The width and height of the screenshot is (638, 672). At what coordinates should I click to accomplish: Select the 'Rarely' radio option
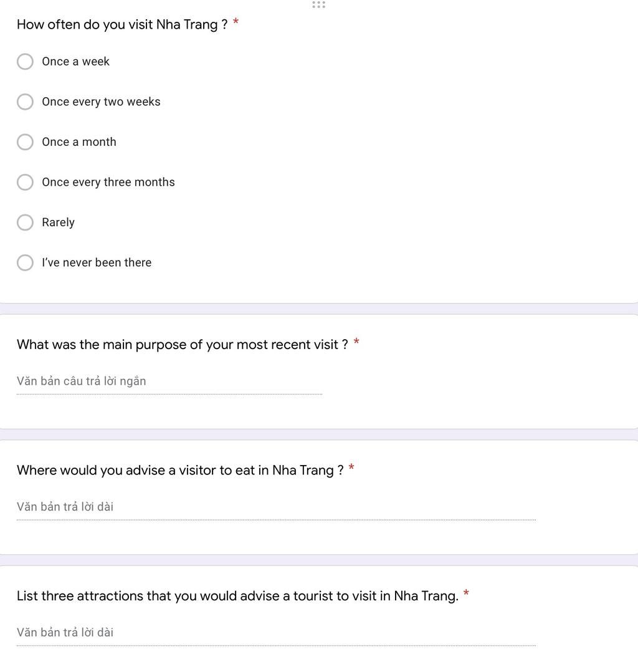tap(25, 223)
